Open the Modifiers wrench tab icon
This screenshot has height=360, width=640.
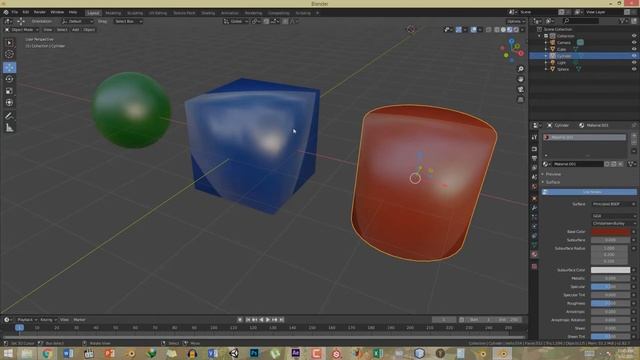coord(534,208)
